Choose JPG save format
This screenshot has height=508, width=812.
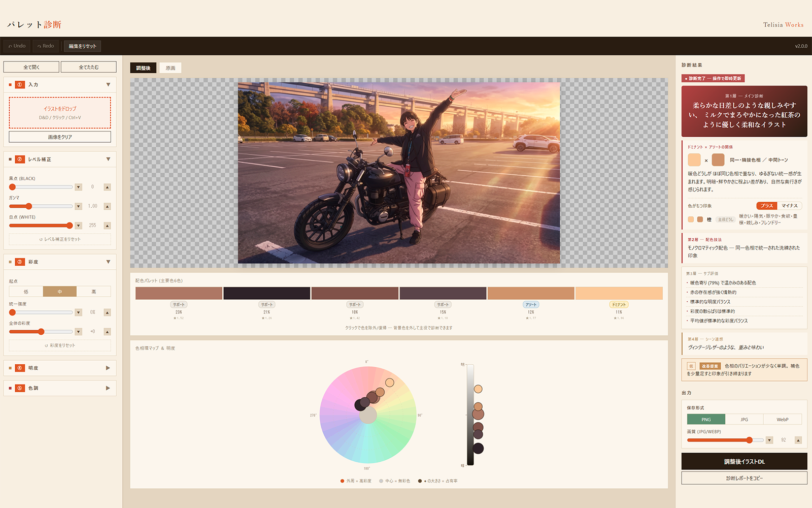(745, 420)
